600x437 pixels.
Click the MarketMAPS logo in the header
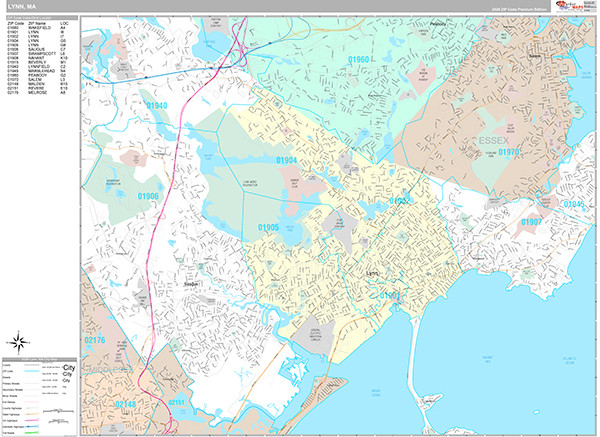click(569, 7)
